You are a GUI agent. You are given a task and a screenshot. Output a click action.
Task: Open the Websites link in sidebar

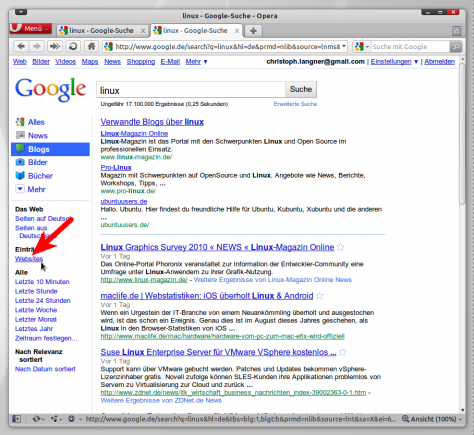tap(29, 258)
